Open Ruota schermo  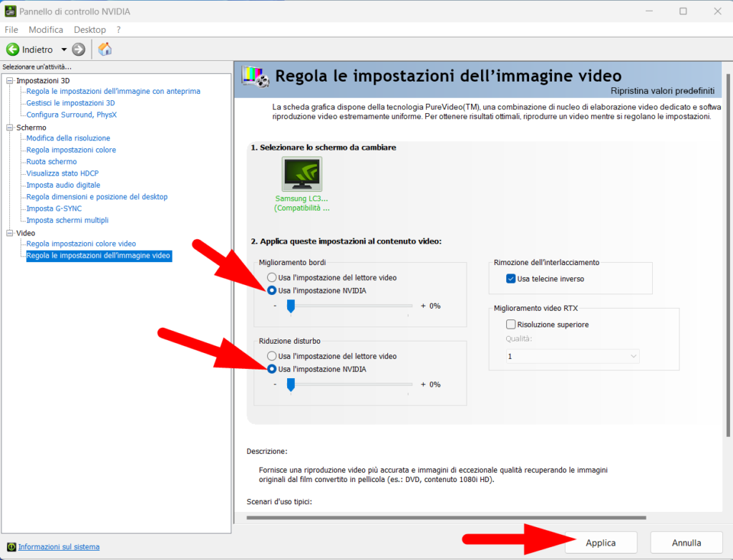(52, 161)
